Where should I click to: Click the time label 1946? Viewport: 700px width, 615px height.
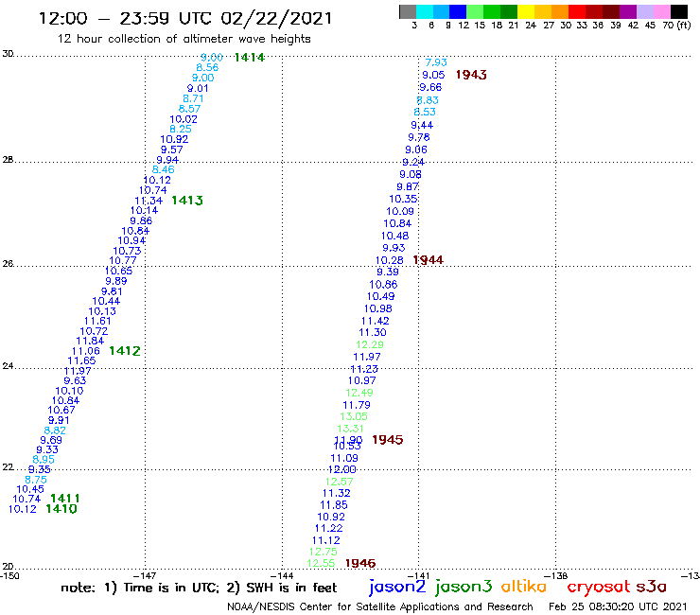click(360, 564)
